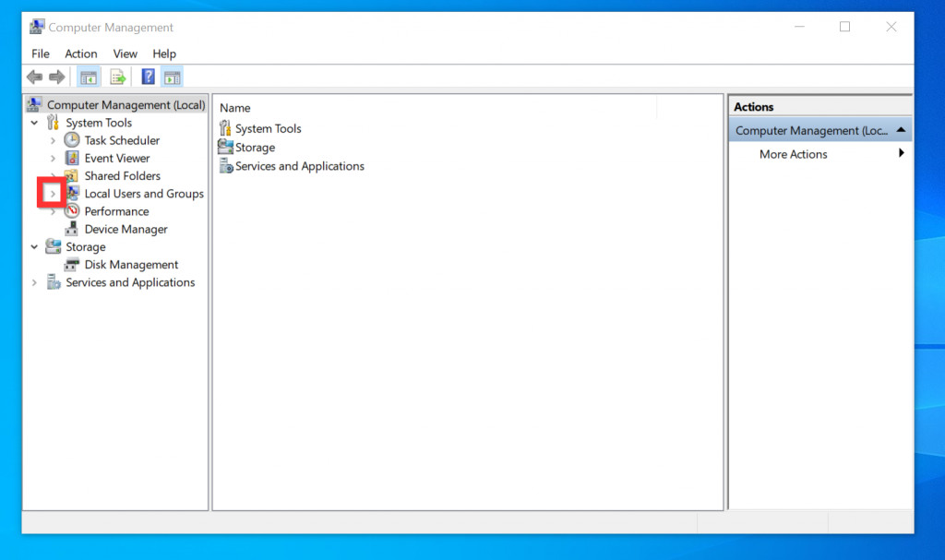Open the Action menu
Viewport: 945px width, 560px height.
pyautogui.click(x=81, y=54)
